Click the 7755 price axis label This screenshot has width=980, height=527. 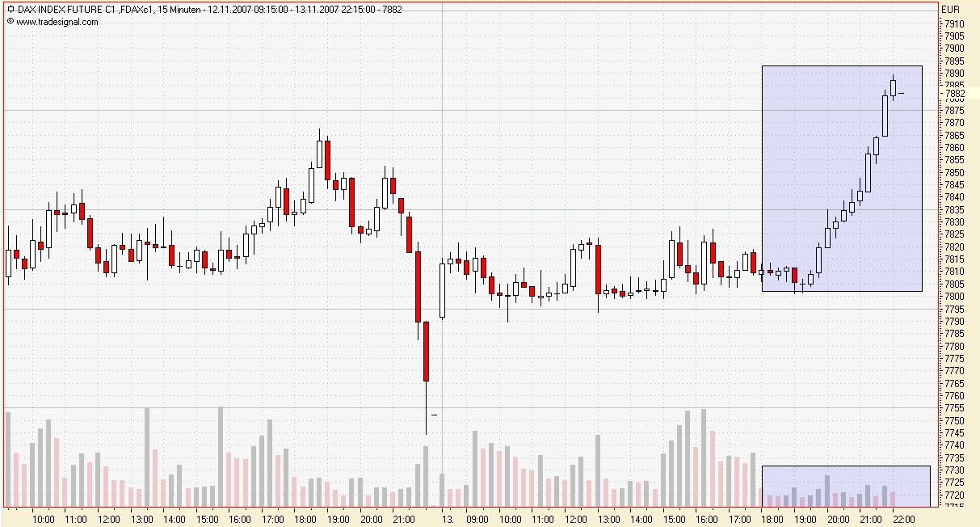tap(954, 408)
